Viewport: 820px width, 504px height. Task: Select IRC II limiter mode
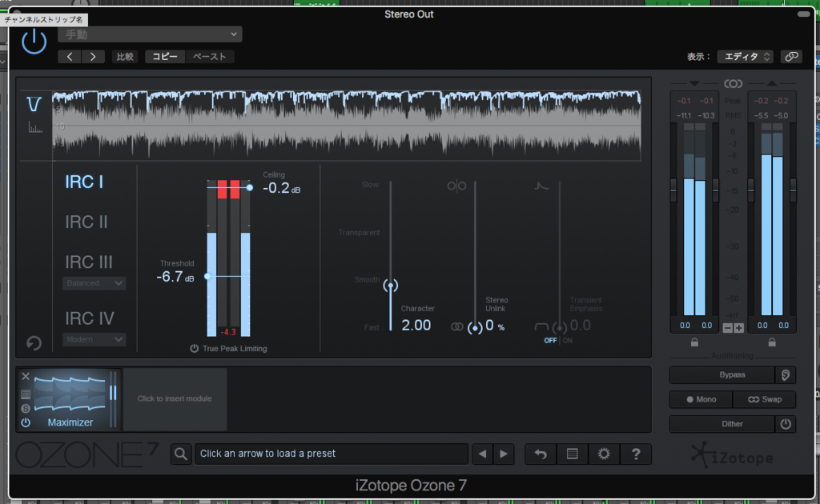(86, 222)
